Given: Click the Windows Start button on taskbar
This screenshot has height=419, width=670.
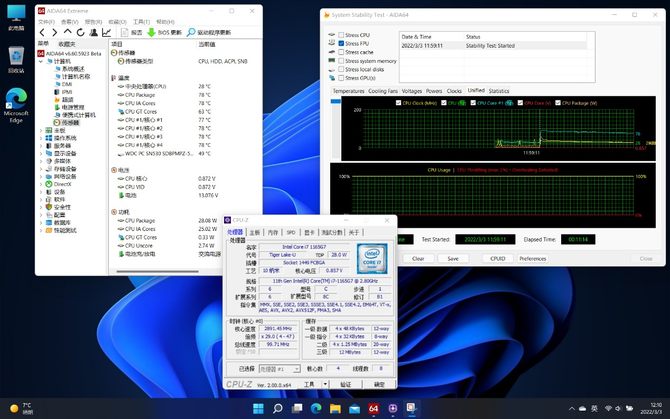Looking at the screenshot, I should point(260,408).
